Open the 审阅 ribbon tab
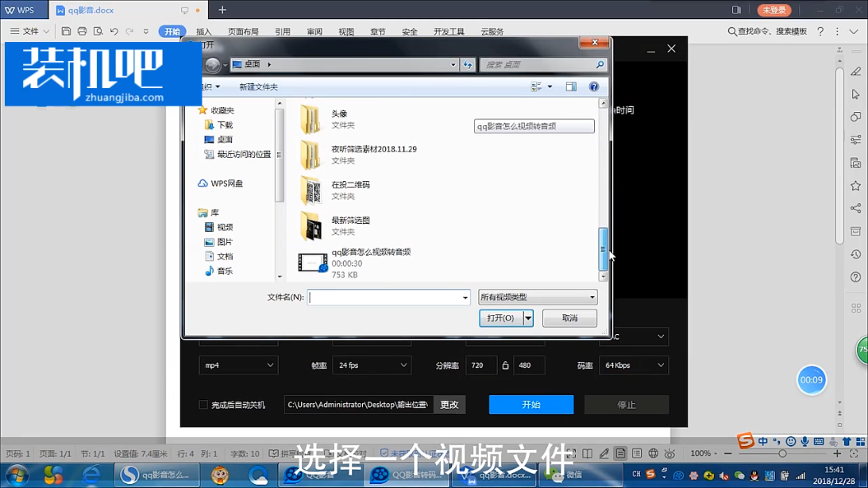This screenshot has height=488, width=868. [314, 32]
